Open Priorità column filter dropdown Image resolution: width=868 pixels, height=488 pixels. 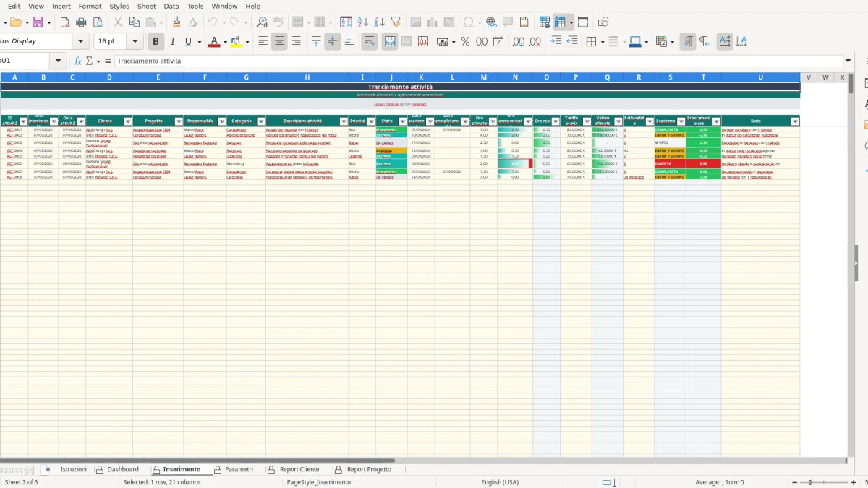coord(371,121)
